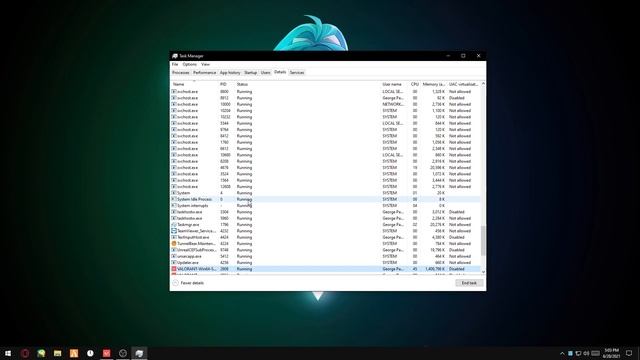
Task: Click the unsecapp.exe process icon
Action: 174,256
